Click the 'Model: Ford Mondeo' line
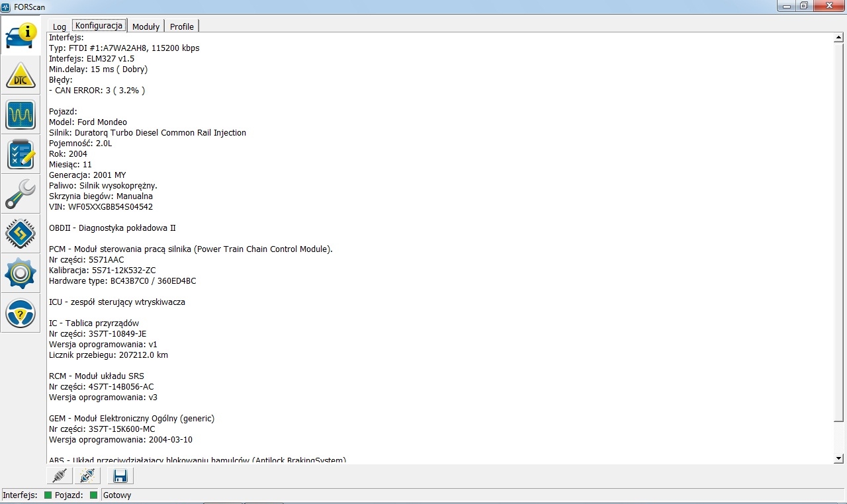The image size is (847, 504). pos(88,122)
